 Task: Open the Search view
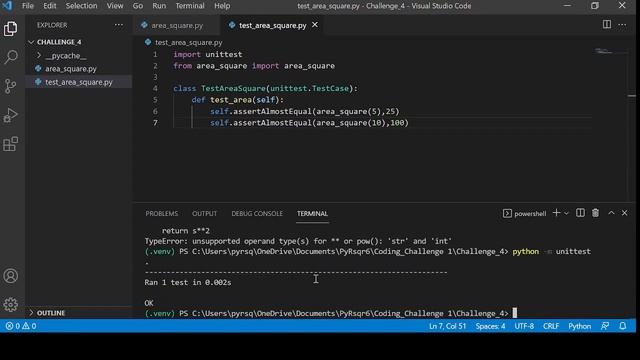[11, 57]
